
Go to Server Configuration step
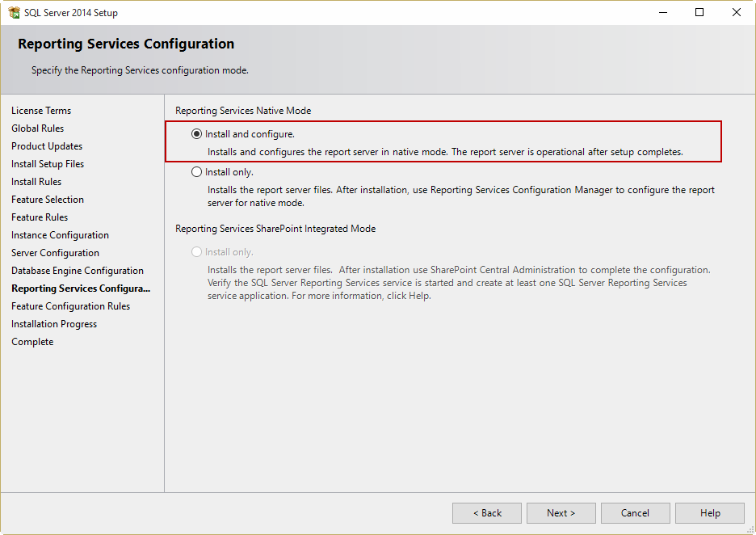pyautogui.click(x=55, y=253)
